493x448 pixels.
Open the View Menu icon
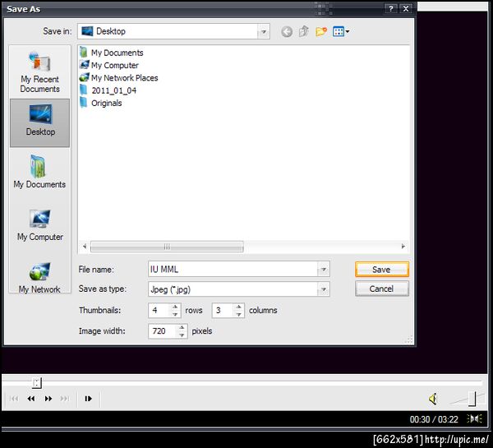tap(341, 31)
